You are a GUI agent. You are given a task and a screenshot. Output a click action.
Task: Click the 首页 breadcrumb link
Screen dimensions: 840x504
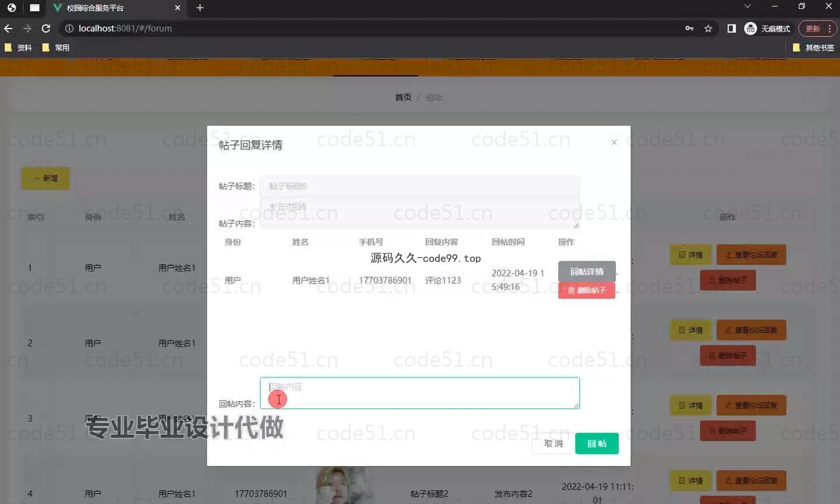(403, 97)
